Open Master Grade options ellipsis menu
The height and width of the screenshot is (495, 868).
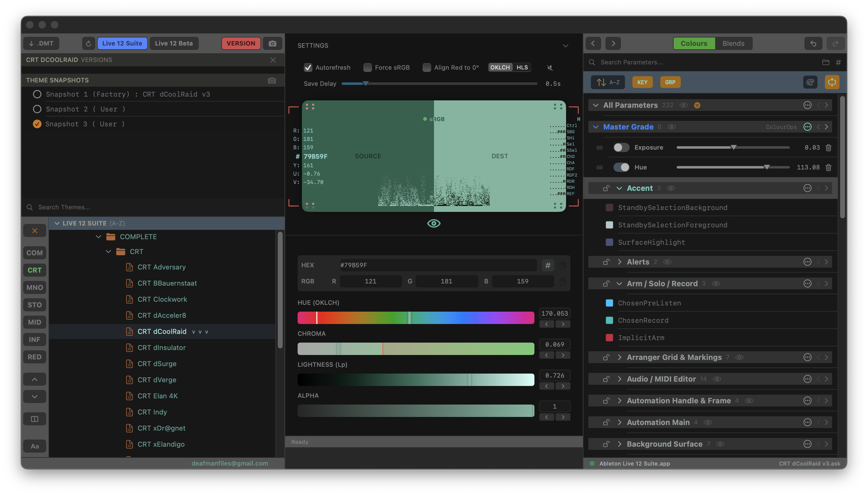pyautogui.click(x=807, y=127)
